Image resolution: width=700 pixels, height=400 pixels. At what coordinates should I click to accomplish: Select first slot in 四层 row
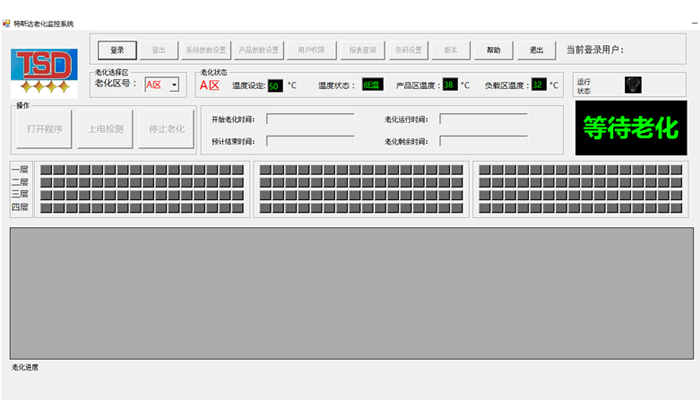click(46, 207)
